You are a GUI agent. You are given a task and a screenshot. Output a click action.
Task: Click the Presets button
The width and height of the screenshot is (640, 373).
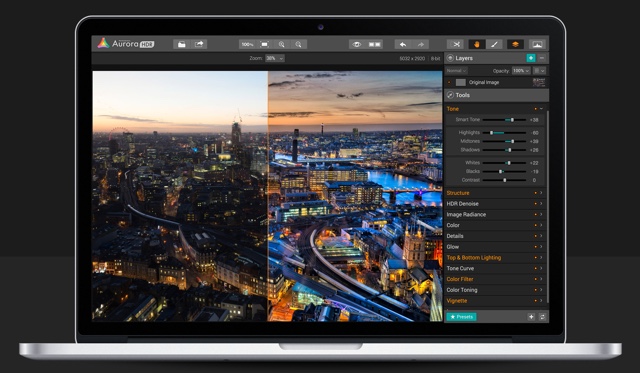(461, 317)
